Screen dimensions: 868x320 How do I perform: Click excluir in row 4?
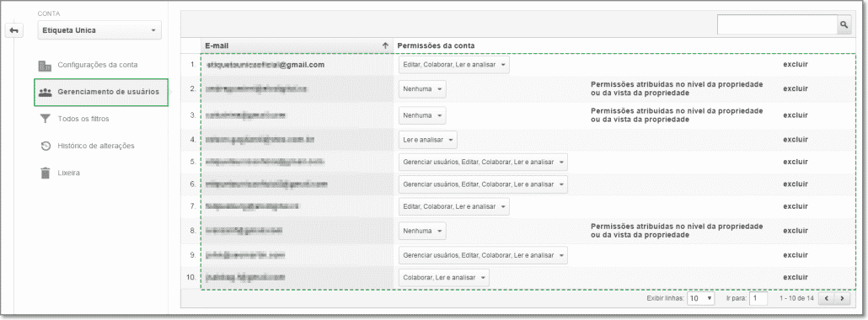pyautogui.click(x=796, y=140)
